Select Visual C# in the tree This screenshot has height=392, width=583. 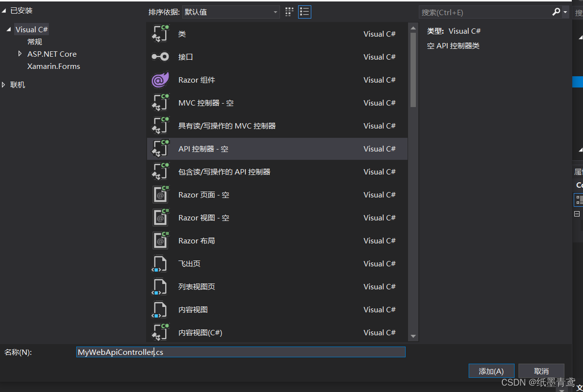click(32, 29)
